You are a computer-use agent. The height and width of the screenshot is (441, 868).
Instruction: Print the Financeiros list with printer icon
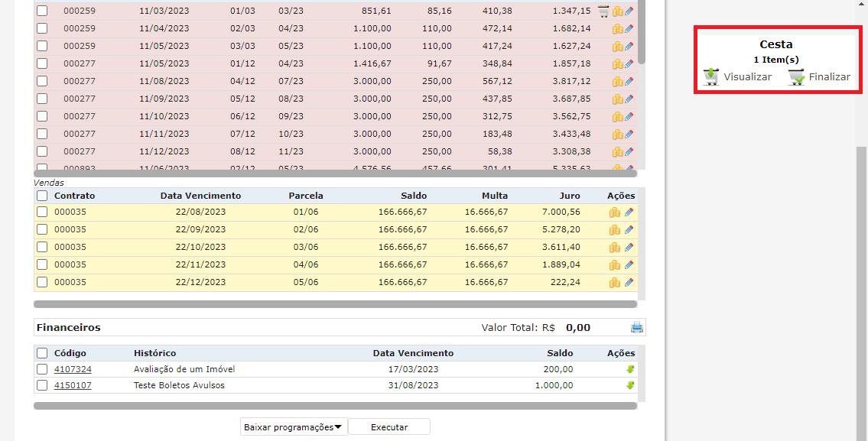tap(636, 328)
